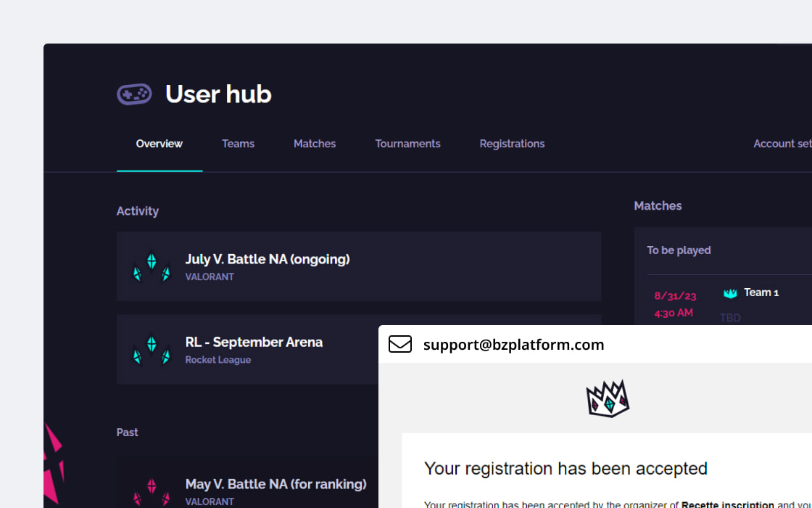The image size is (812, 508).
Task: Click the 8/31/23 match date
Action: click(675, 296)
